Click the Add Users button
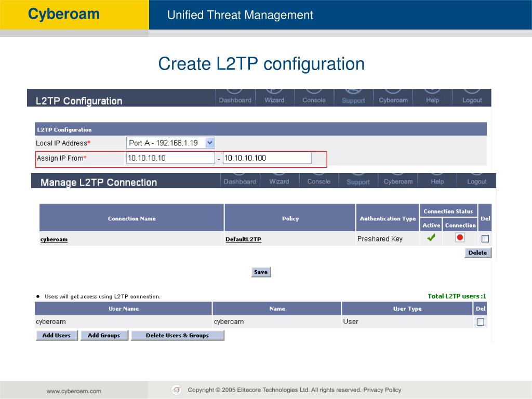This screenshot has width=532, height=399. tap(56, 335)
